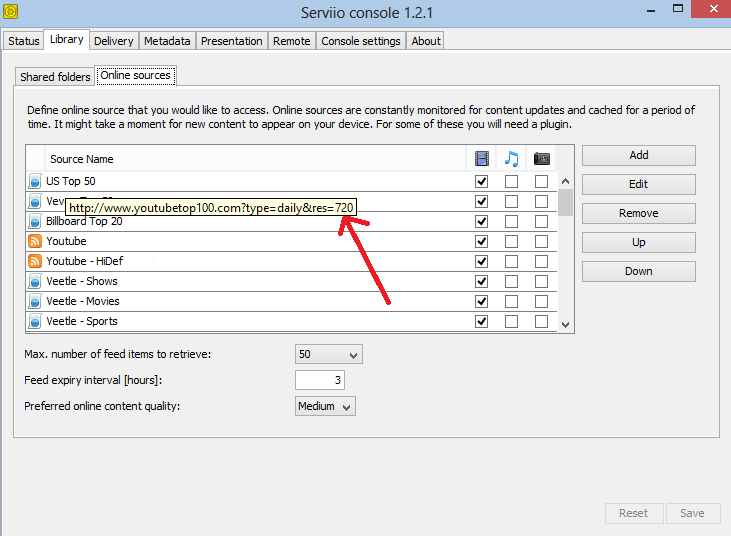Switch to the Metadata tab
The width and height of the screenshot is (731, 536).
(167, 41)
